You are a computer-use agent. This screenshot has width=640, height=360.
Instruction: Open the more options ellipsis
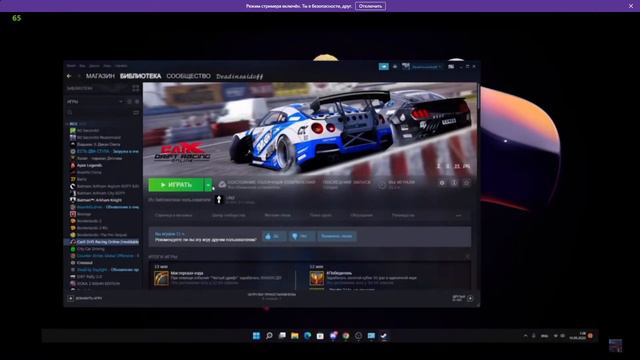point(459,215)
